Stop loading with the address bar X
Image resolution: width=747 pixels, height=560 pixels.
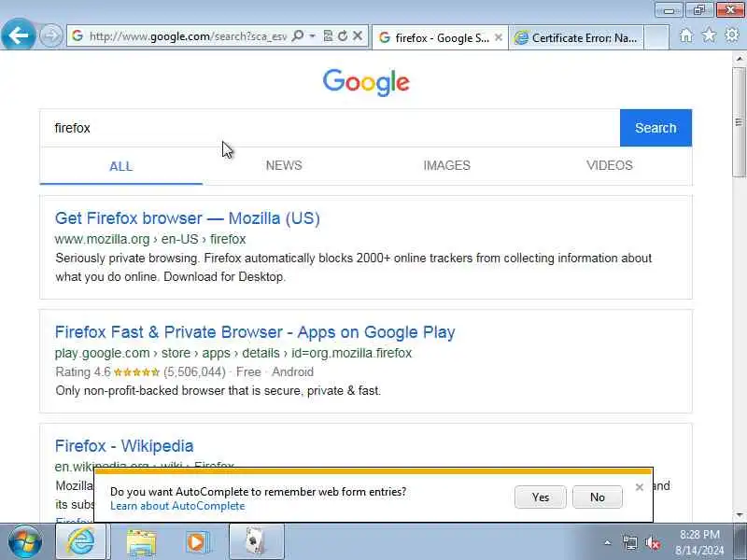tap(358, 35)
